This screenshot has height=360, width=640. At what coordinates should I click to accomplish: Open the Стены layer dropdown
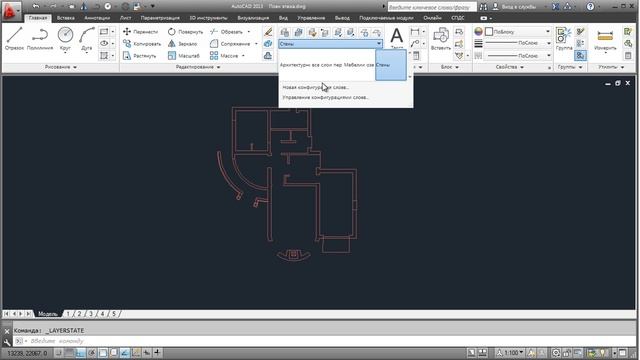click(x=330, y=43)
